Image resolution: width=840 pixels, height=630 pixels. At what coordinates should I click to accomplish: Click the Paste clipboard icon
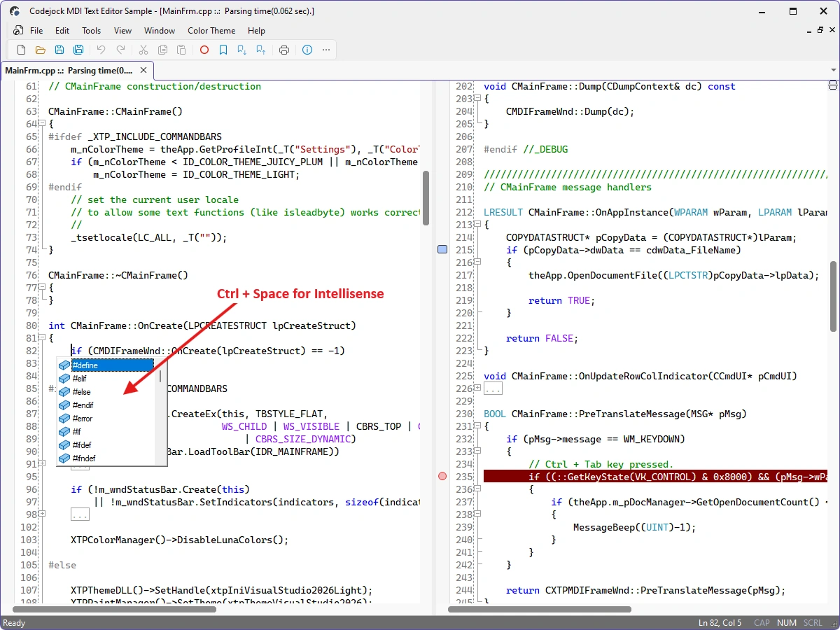pyautogui.click(x=181, y=50)
